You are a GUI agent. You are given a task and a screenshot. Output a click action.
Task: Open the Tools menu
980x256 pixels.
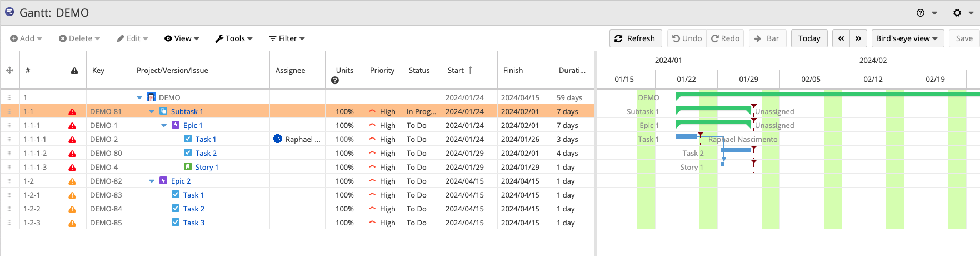pos(234,38)
